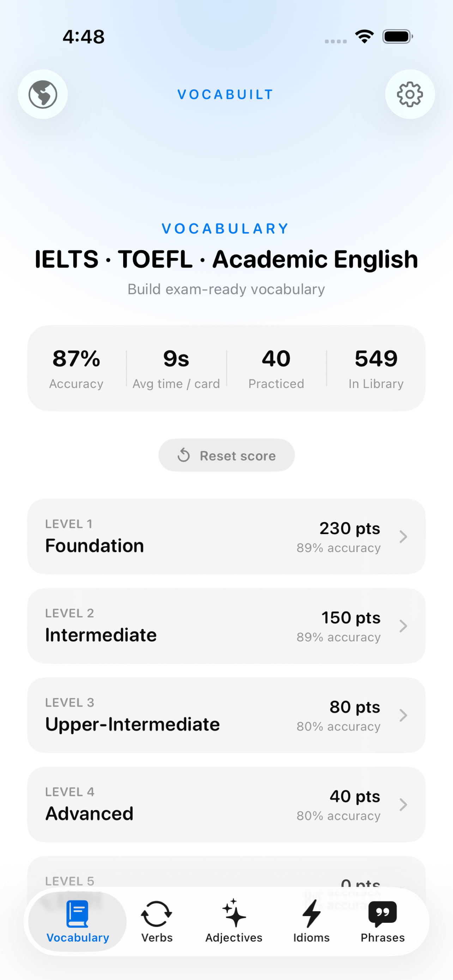The height and width of the screenshot is (980, 453).
Task: Tap the Idioms lightning bolt icon
Action: click(312, 913)
